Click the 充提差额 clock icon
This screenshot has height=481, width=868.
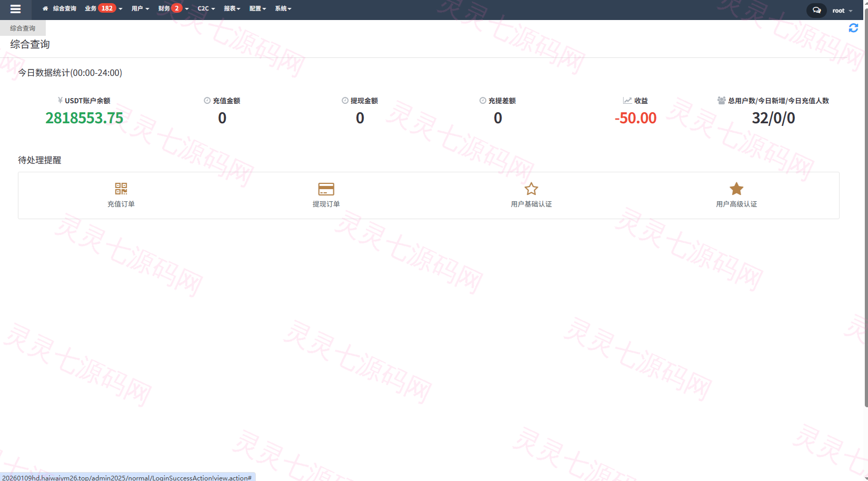[x=483, y=101]
